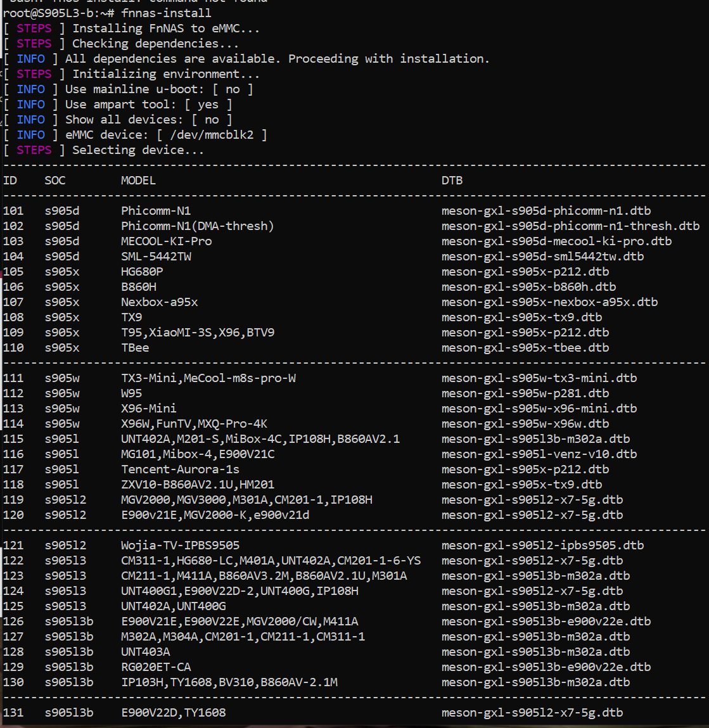Click 'Selecting device...' step line
This screenshot has width=709, height=728.
[103, 150]
